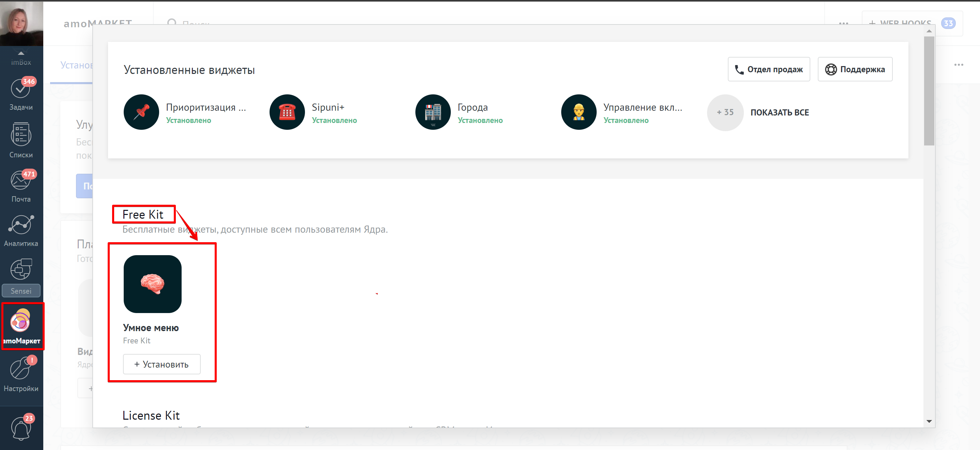The image size is (980, 450).
Task: Click the Умное меню widget title
Action: coord(151,327)
